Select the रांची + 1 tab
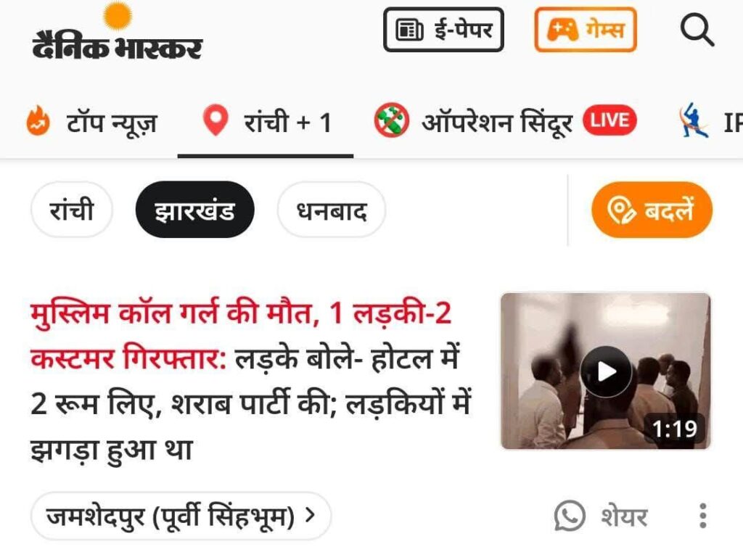743x560 pixels. point(266,121)
